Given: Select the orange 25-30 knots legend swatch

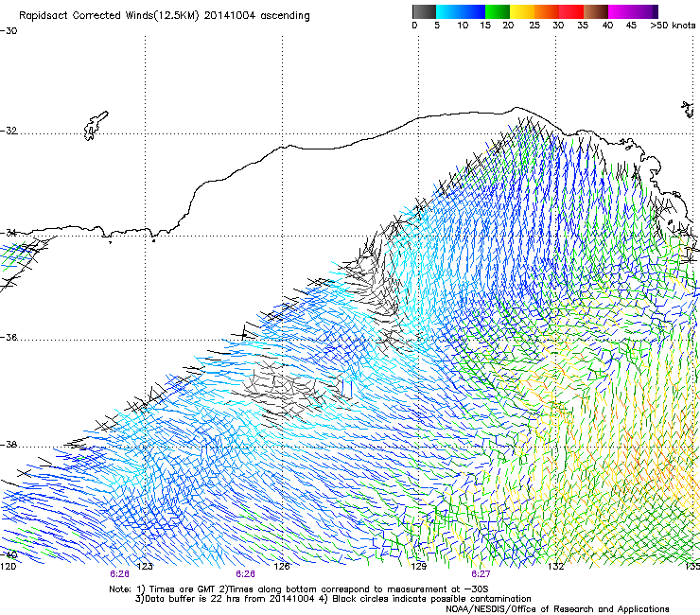Looking at the screenshot, I should click(x=547, y=11).
